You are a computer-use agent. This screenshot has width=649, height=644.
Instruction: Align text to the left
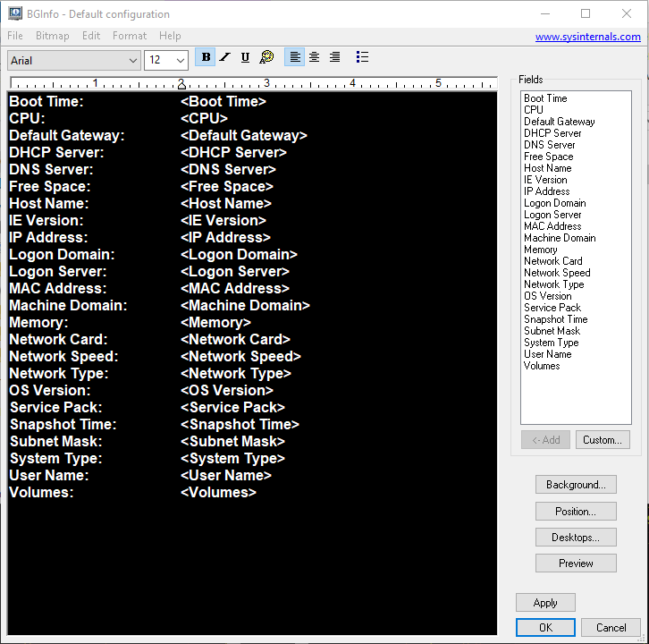pos(294,57)
